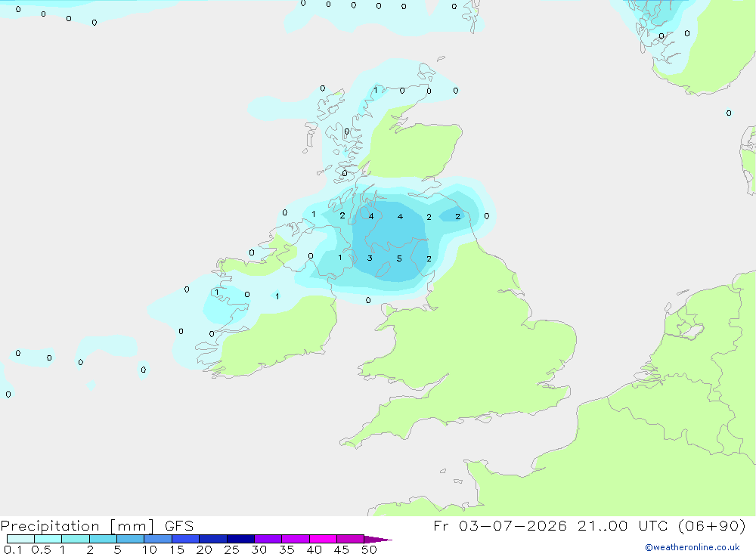This screenshot has width=756, height=554.
Task: Click the '15' legend scale label
Action: [177, 549]
